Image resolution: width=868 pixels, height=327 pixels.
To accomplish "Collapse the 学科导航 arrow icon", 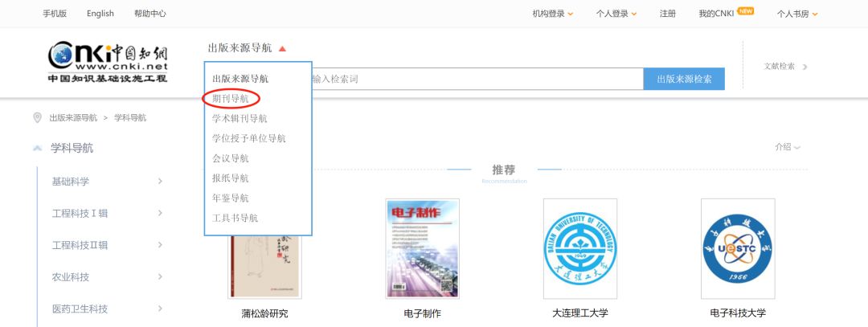I will coord(37,149).
